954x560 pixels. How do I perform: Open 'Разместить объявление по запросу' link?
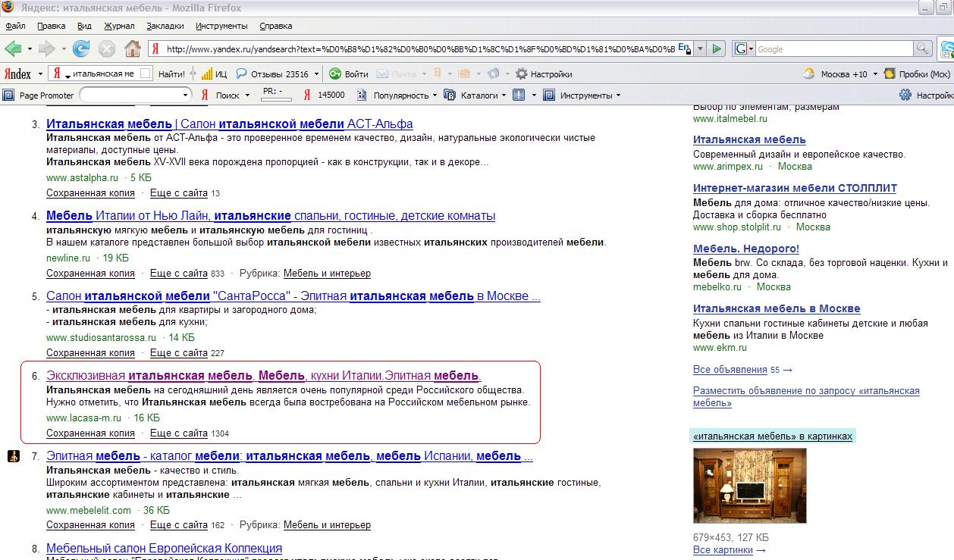(806, 396)
